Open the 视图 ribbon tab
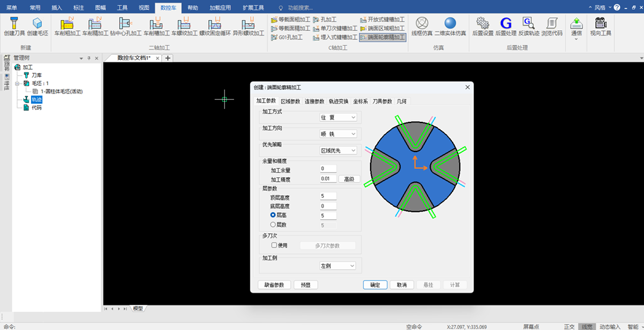644x330 pixels. [x=144, y=8]
